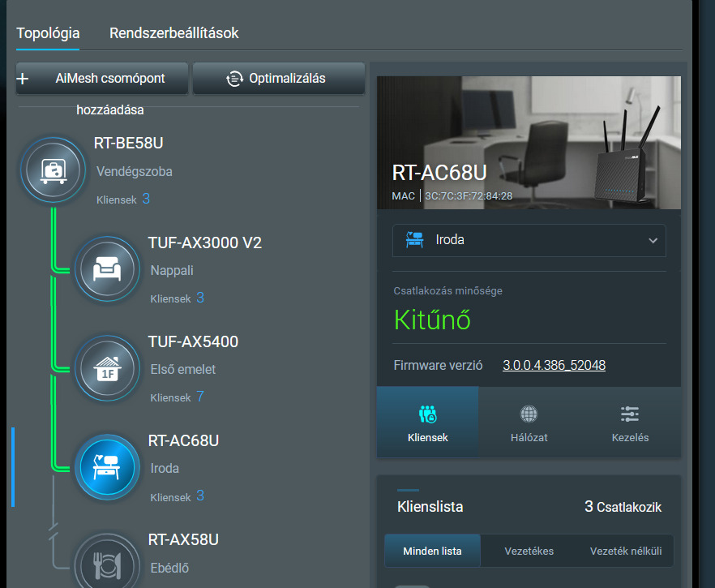Select the RT-AX58U dining room icon
The height and width of the screenshot is (588, 715).
point(107,563)
